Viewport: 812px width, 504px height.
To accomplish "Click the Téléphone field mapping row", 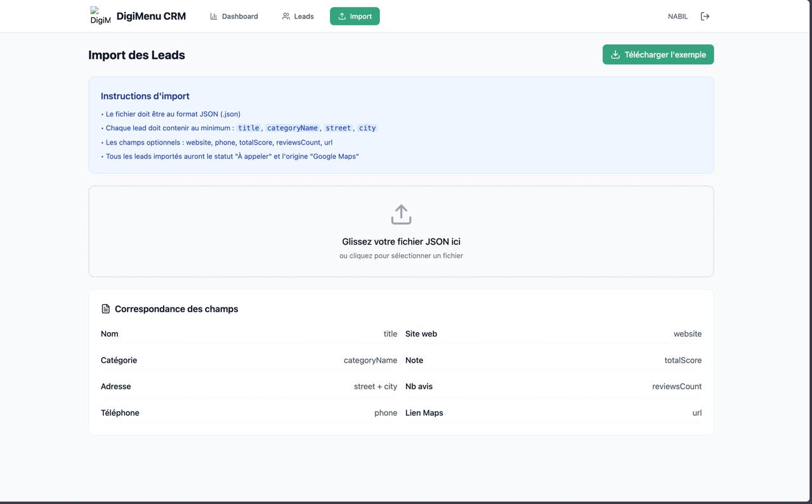I will coord(249,413).
